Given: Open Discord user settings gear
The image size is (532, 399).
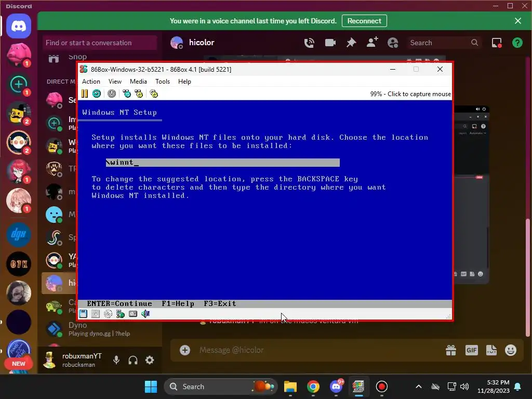Looking at the screenshot, I should tap(150, 360).
